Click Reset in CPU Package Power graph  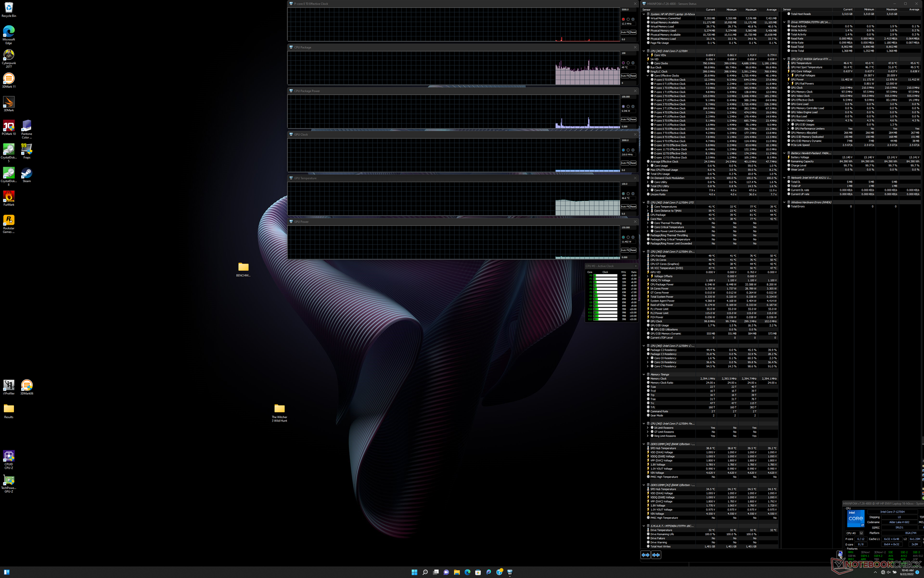pyautogui.click(x=633, y=119)
